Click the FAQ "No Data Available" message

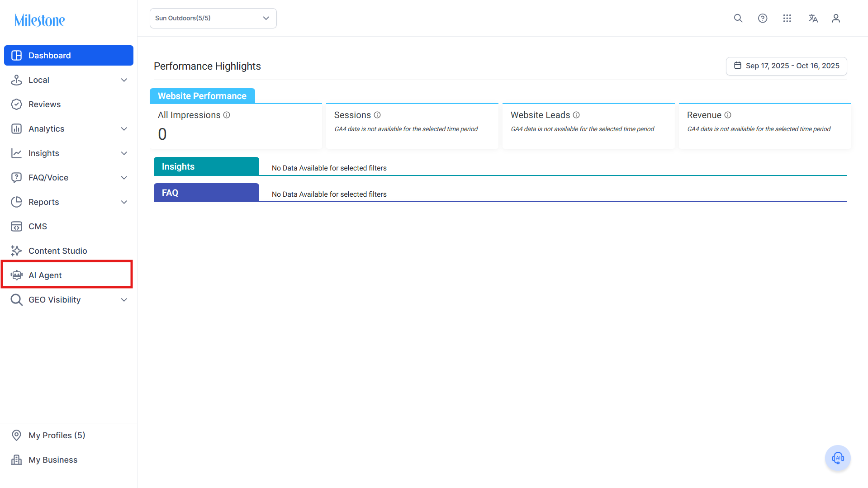point(329,194)
